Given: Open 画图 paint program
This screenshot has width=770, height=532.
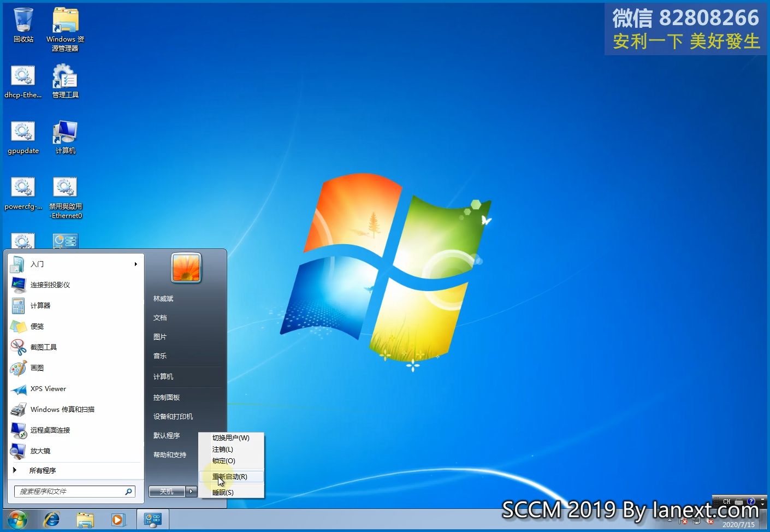Looking at the screenshot, I should coord(75,368).
